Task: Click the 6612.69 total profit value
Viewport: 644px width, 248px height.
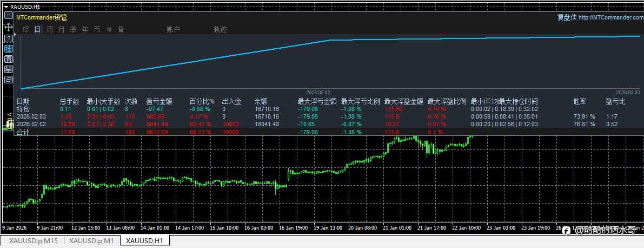Action: 157,133
